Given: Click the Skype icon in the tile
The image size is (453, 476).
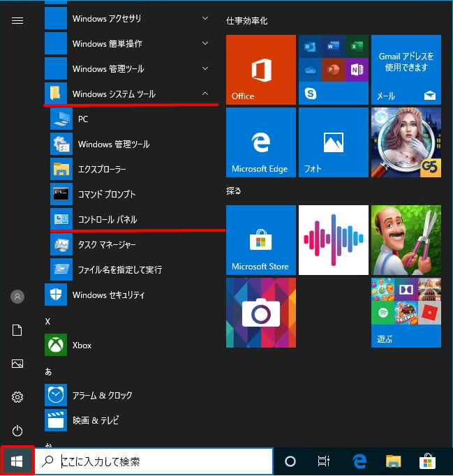Looking at the screenshot, I should (311, 94).
